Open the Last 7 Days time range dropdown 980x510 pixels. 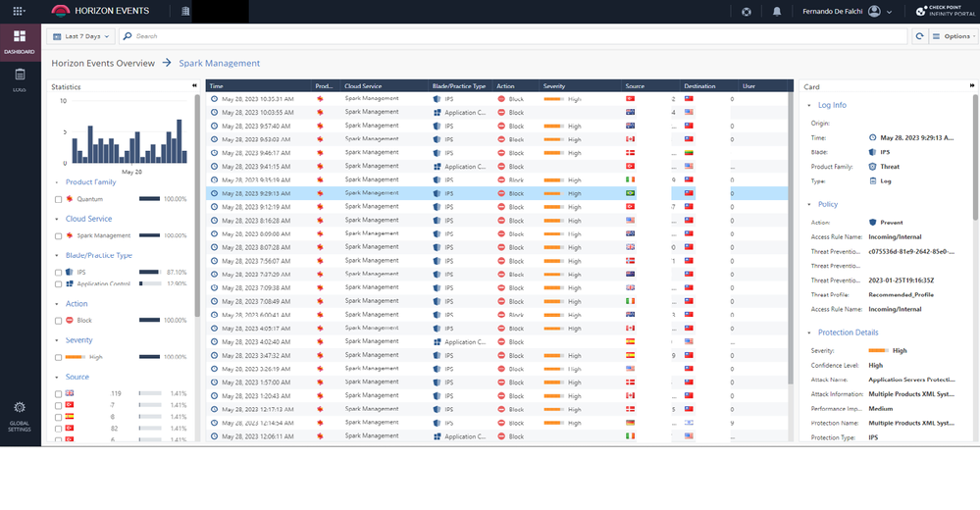(80, 36)
